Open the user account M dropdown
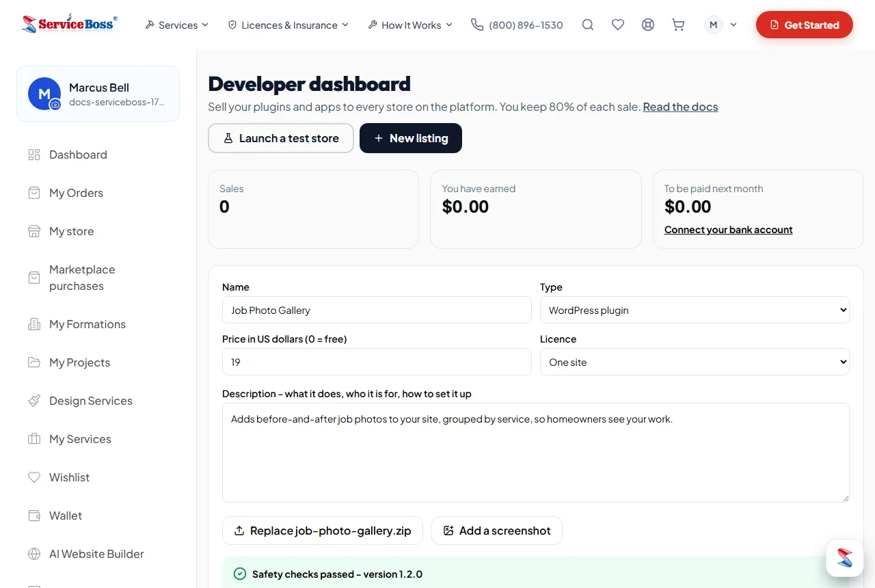The image size is (875, 588). [x=721, y=25]
